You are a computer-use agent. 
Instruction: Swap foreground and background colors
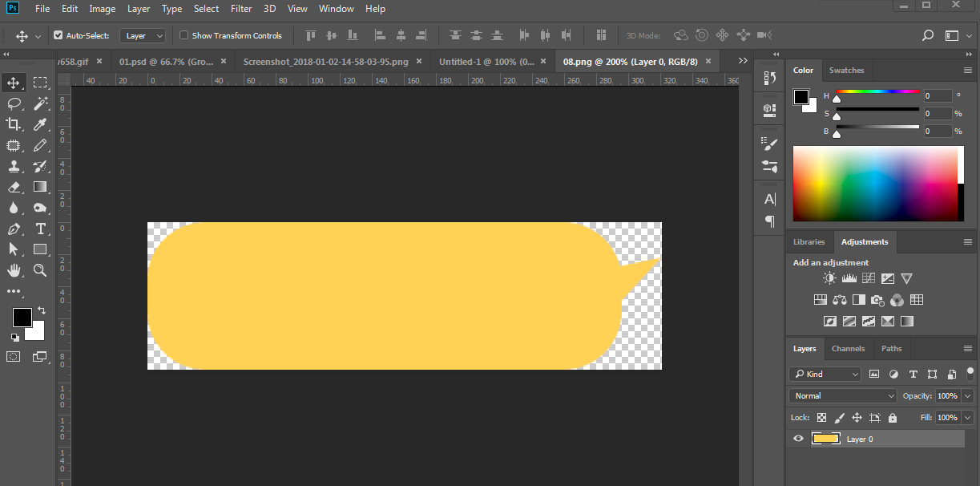point(42,310)
